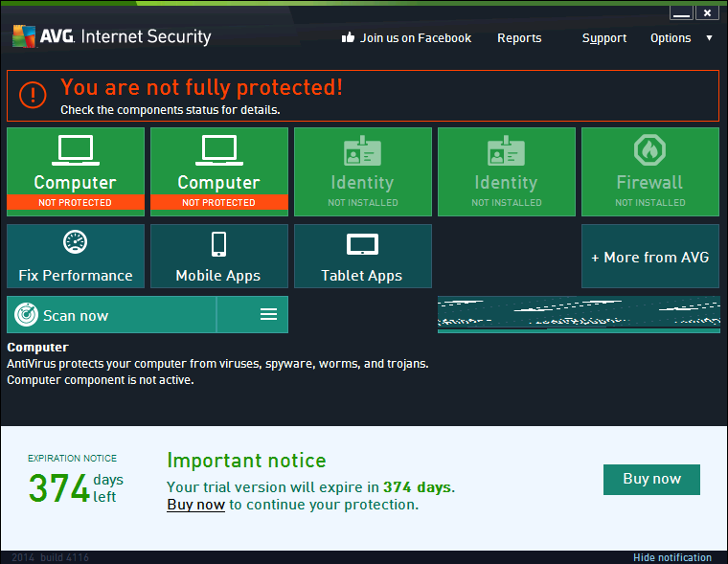Image resolution: width=728 pixels, height=564 pixels.
Task: Click the 374 days left counter
Action: point(76,487)
